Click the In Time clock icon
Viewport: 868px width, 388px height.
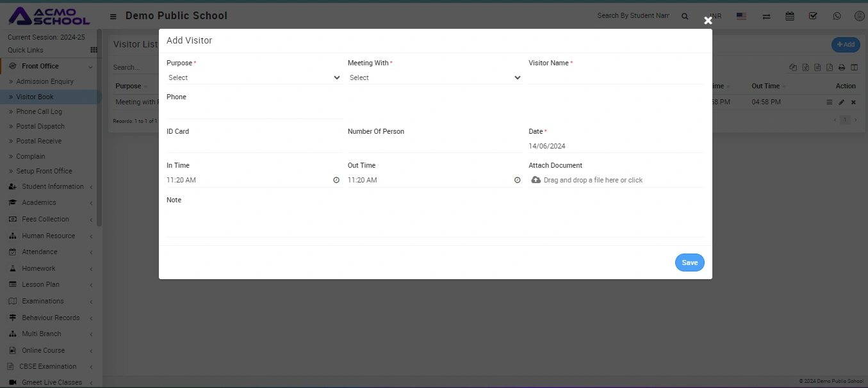click(x=336, y=181)
